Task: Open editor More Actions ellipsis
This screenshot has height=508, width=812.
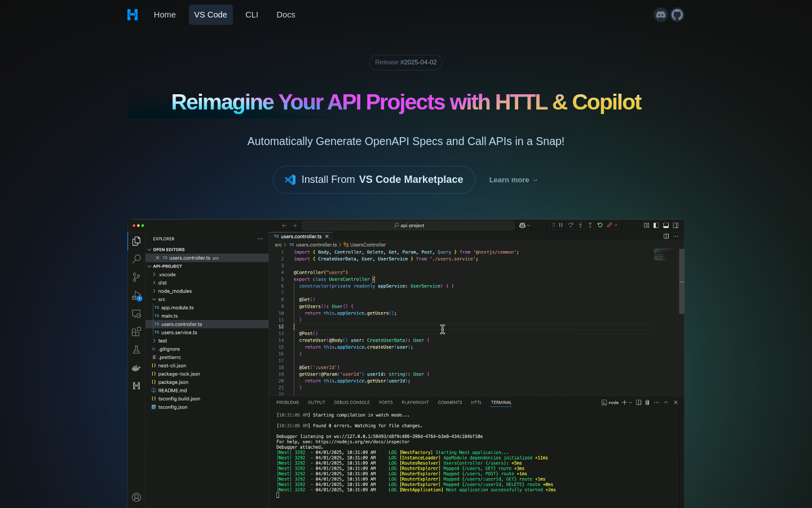Action: [676, 237]
